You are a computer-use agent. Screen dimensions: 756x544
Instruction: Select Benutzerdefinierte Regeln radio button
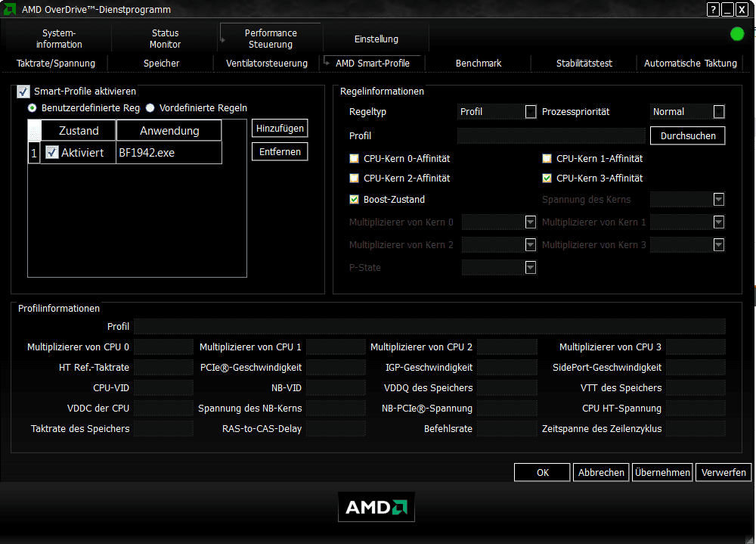click(33, 107)
